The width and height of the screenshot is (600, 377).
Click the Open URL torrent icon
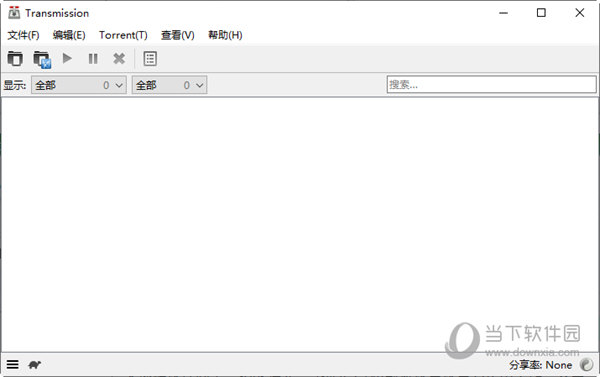coord(42,59)
